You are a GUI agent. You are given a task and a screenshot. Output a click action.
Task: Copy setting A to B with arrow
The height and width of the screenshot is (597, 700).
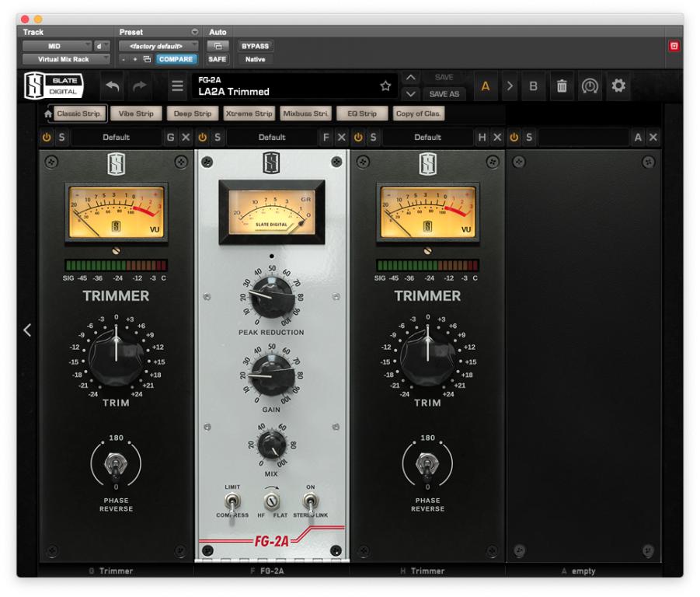click(510, 86)
